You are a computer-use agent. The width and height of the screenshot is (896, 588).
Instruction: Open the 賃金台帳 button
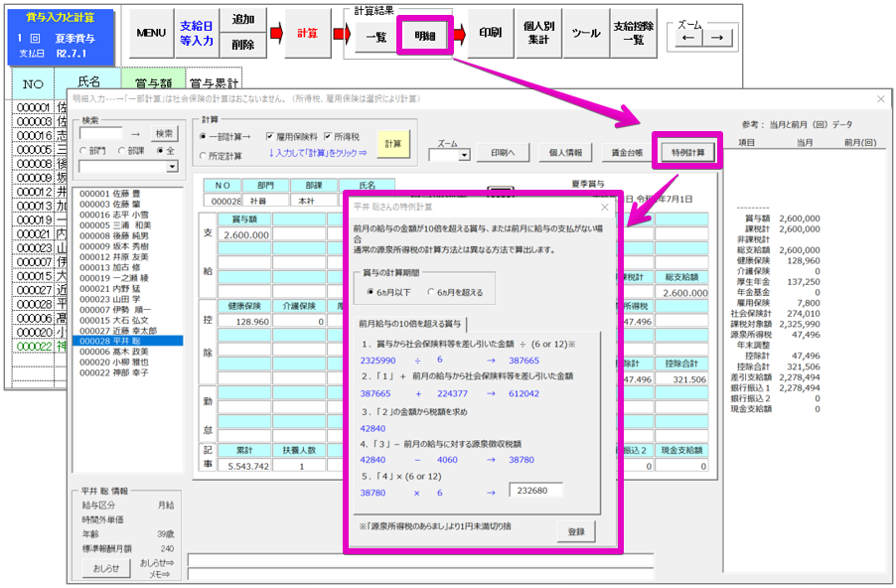(x=628, y=153)
